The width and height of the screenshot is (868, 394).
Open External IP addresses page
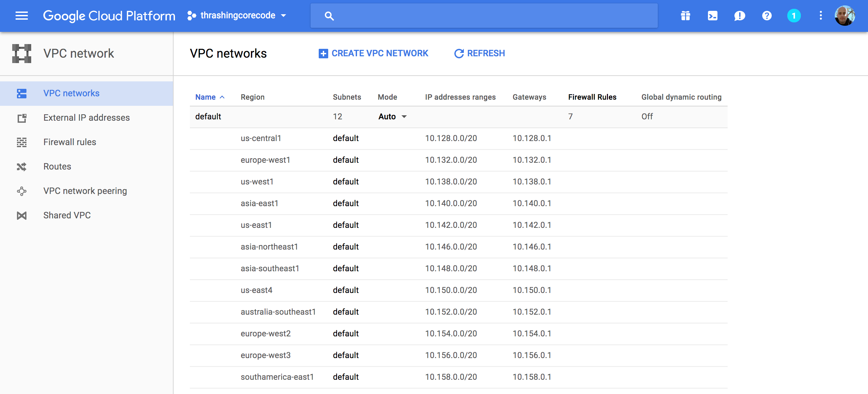point(86,118)
